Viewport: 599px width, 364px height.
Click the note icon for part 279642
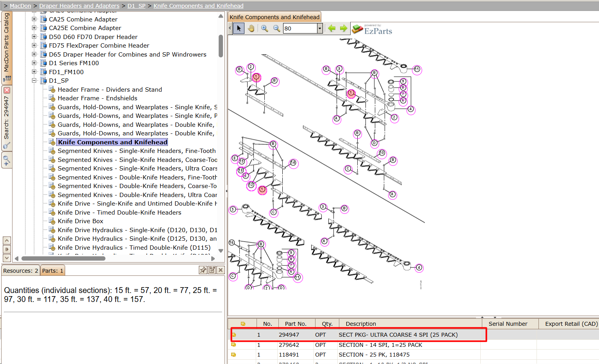(x=234, y=345)
